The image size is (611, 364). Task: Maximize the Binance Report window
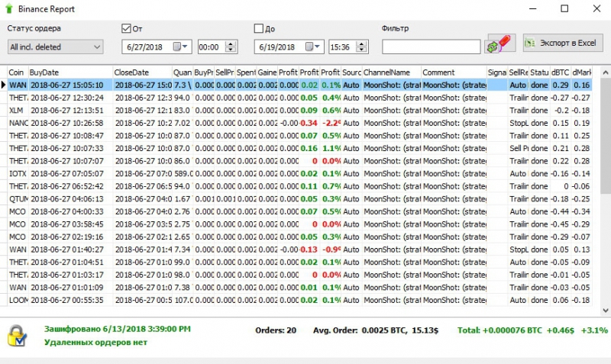[564, 8]
